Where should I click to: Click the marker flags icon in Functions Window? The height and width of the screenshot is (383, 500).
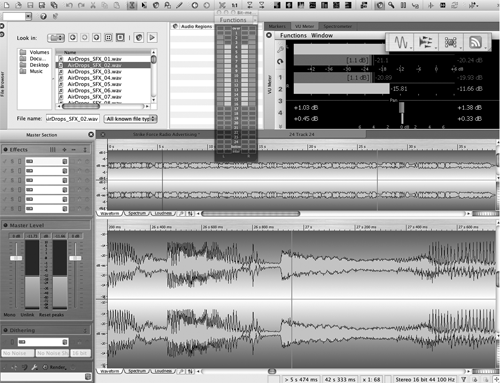point(426,42)
